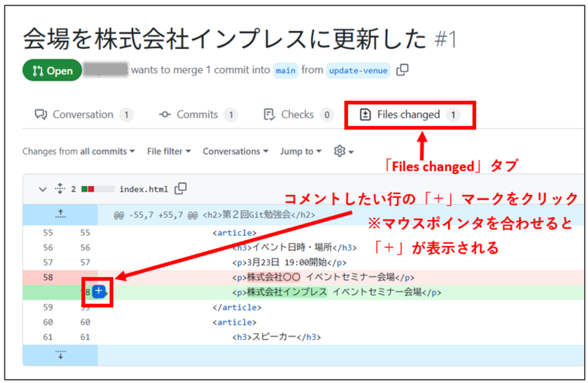The height and width of the screenshot is (383, 588).
Task: Expand hidden code with the upward arrow above line 55
Action: pos(60,213)
